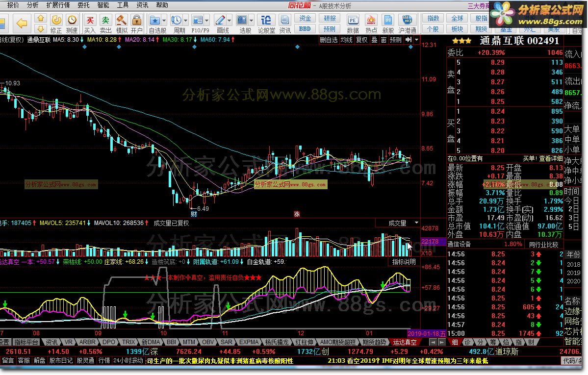Open the 新股 IPO icon
Viewport: 588px width, 375px height.
pos(388,24)
